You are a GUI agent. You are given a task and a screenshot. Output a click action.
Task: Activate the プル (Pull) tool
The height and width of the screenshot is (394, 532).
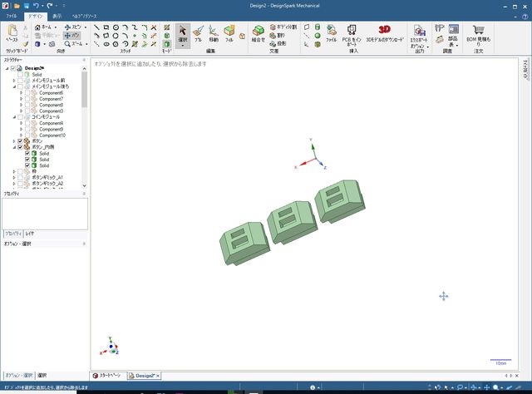tap(198, 33)
